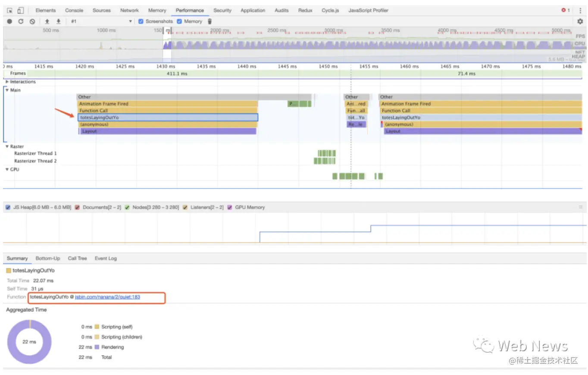Click the Rasterizer Thread 2 label
The width and height of the screenshot is (588, 375).
35,161
